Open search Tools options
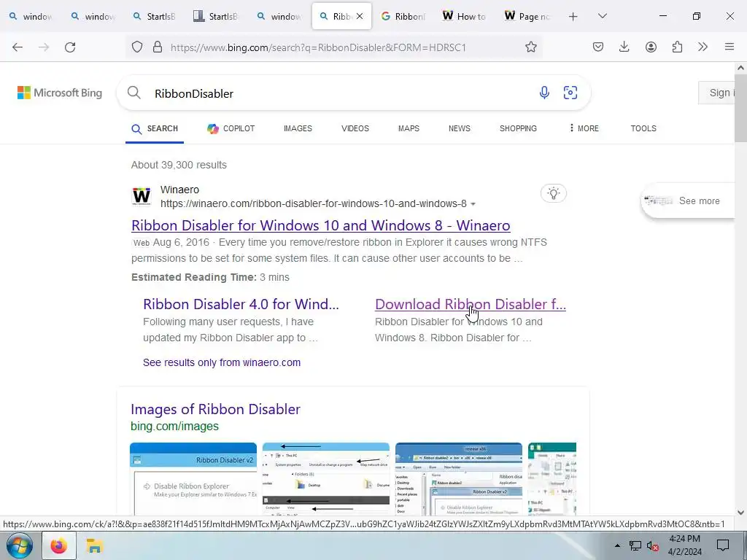Viewport: 747px width, 560px height. click(x=643, y=128)
